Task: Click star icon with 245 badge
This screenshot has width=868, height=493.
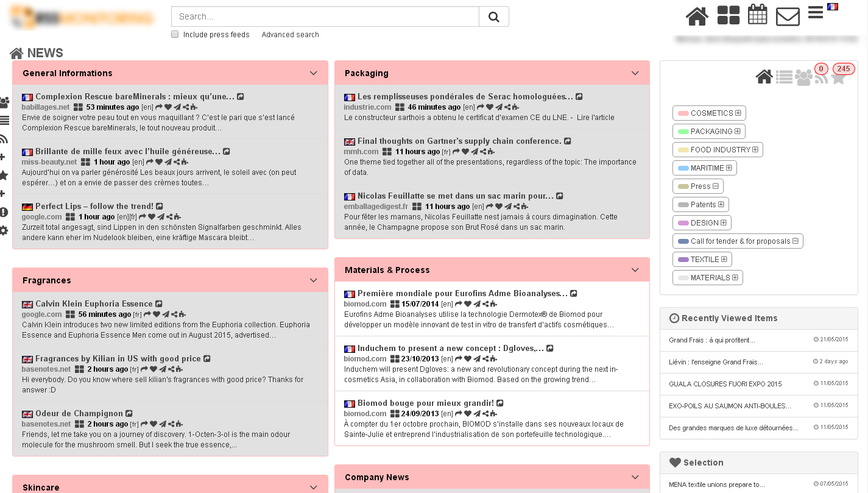Action: [x=838, y=77]
